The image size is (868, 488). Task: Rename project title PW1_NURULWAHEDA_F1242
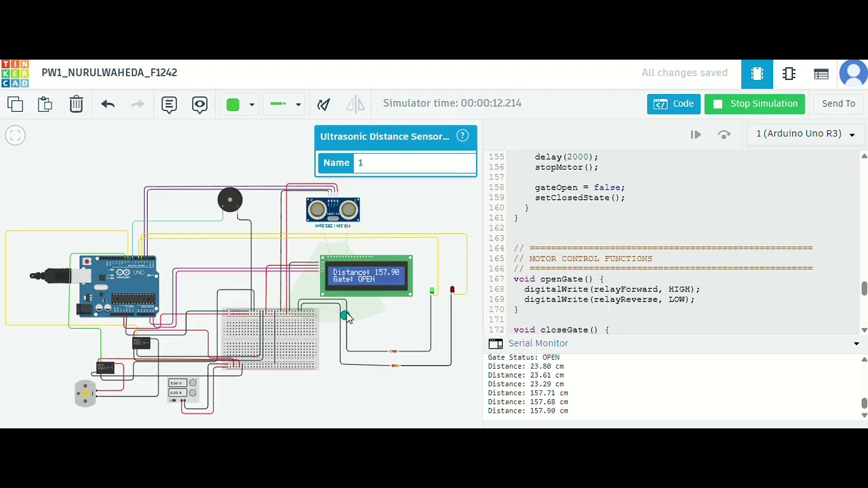[x=109, y=73]
